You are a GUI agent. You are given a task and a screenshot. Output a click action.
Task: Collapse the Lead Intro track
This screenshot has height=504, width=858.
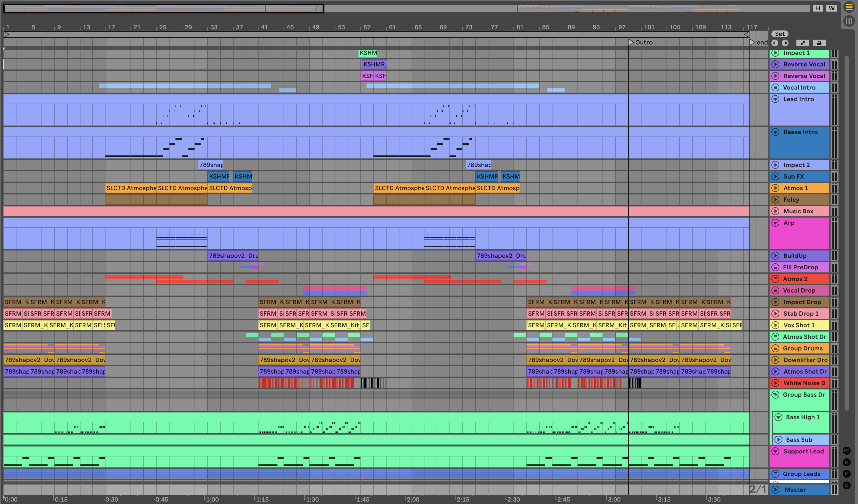click(775, 99)
